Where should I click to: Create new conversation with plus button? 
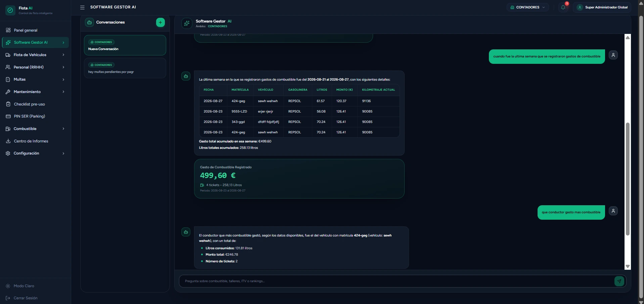[160, 23]
